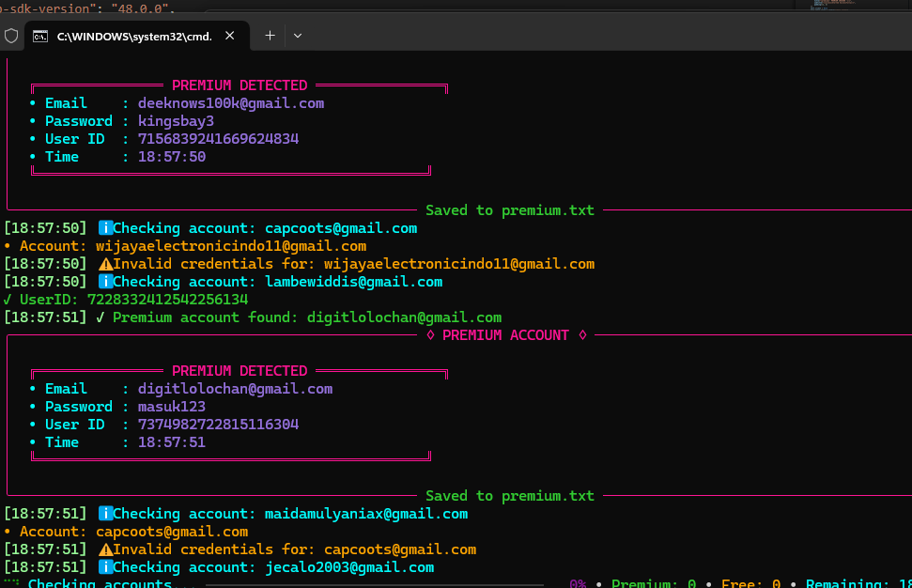912x588 pixels.
Task: Click the Time value '18:57:51' in the box
Action: point(172,442)
